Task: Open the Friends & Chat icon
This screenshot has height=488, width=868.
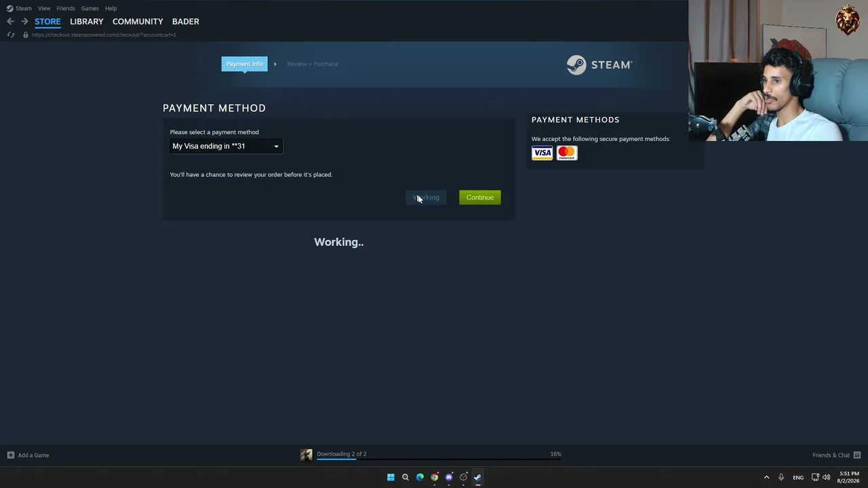Action: (x=857, y=455)
